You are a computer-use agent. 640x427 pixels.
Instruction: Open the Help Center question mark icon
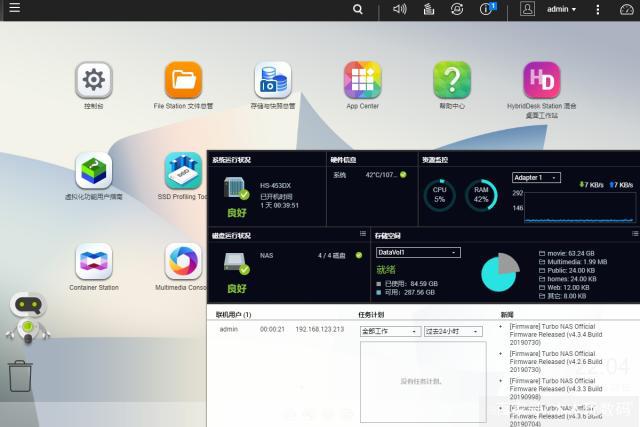(452, 80)
